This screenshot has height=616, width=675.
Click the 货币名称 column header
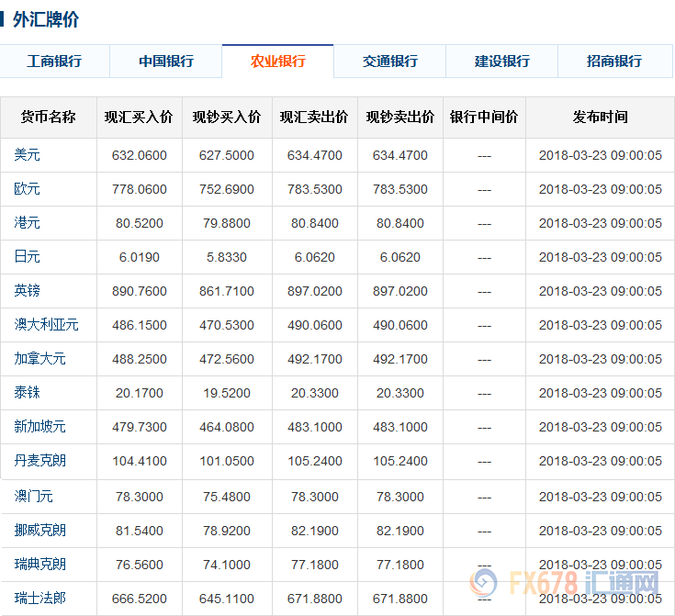(48, 118)
